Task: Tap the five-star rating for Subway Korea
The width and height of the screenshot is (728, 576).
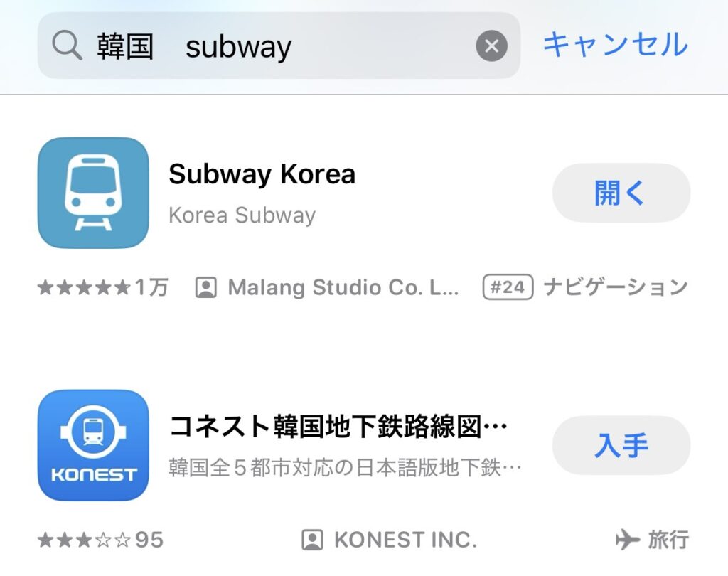Action: pyautogui.click(x=84, y=287)
